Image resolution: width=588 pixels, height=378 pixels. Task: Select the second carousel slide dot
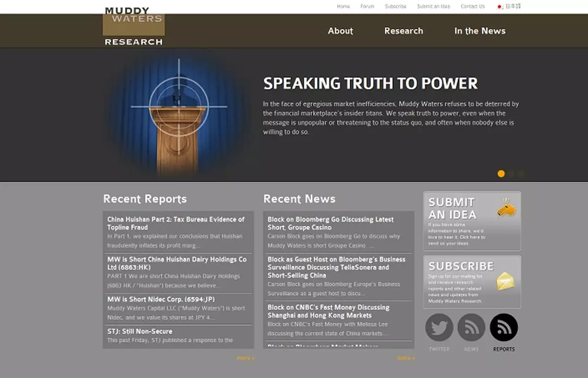(x=511, y=173)
